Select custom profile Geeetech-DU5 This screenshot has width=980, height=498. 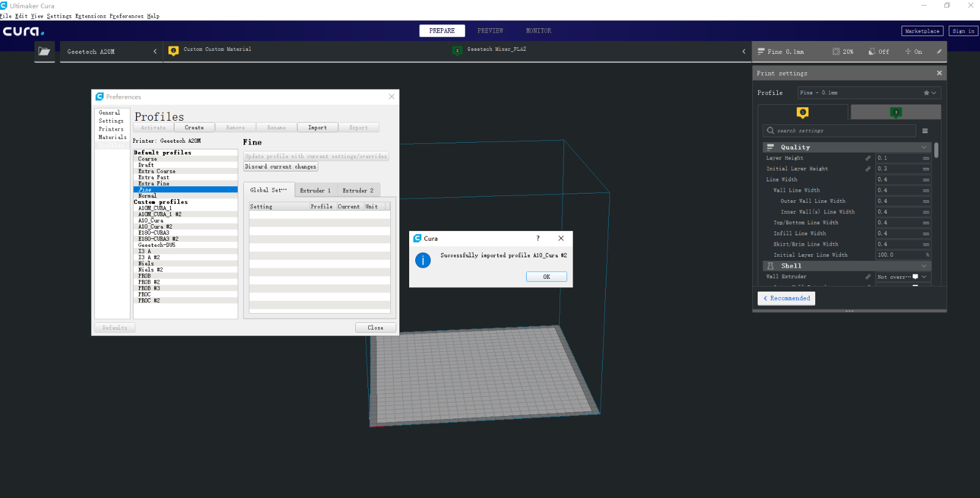click(185, 245)
